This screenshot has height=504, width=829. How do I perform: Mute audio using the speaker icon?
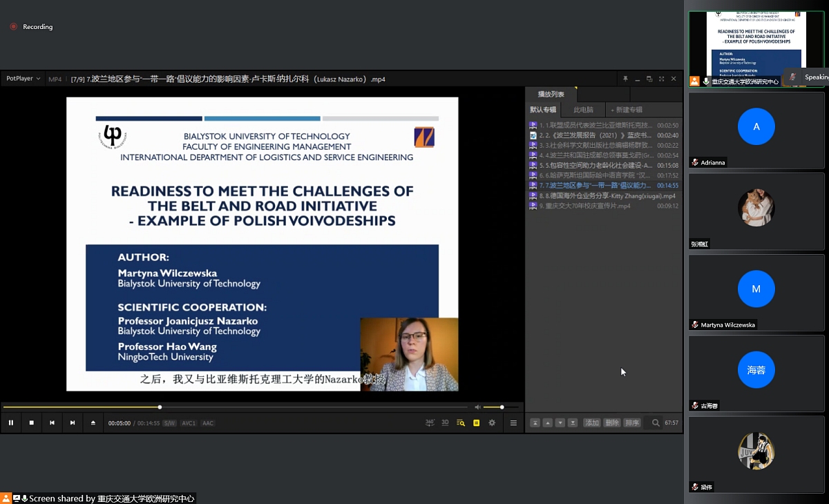coord(477,407)
